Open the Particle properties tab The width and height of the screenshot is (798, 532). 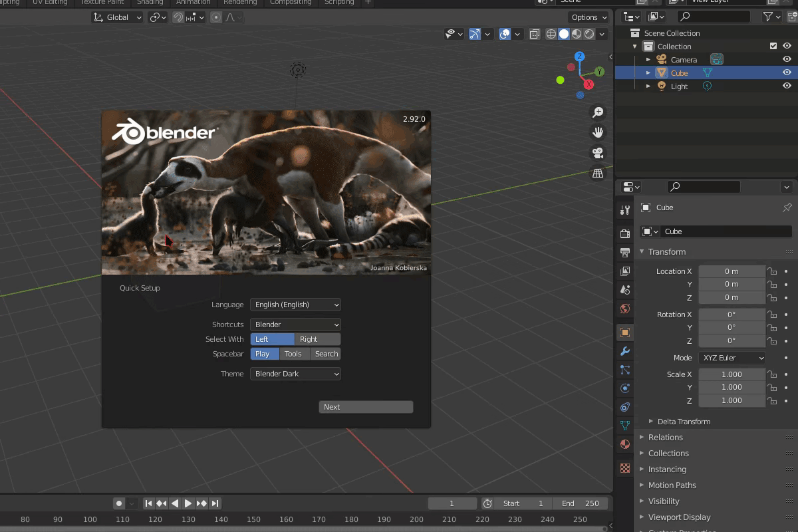pyautogui.click(x=624, y=369)
